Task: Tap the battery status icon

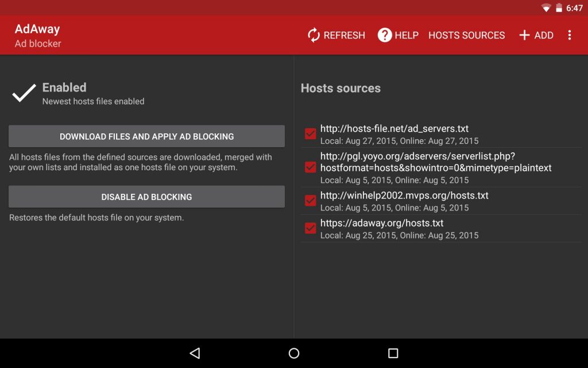Action: point(559,8)
